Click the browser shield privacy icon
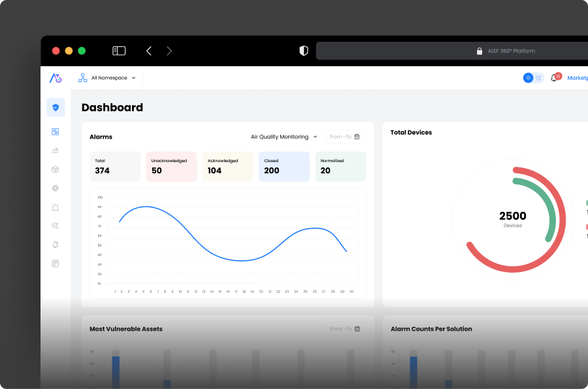This screenshot has height=389, width=588. (303, 51)
